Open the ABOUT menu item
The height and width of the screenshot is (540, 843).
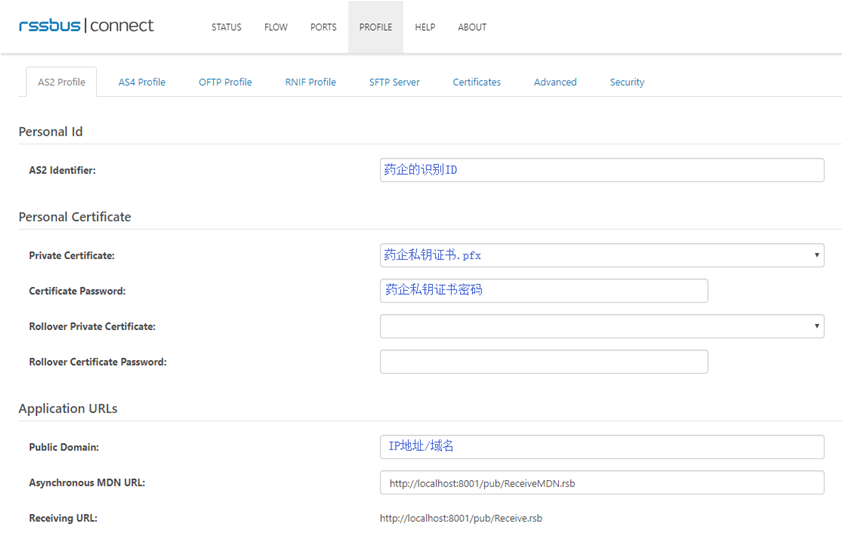click(x=472, y=27)
